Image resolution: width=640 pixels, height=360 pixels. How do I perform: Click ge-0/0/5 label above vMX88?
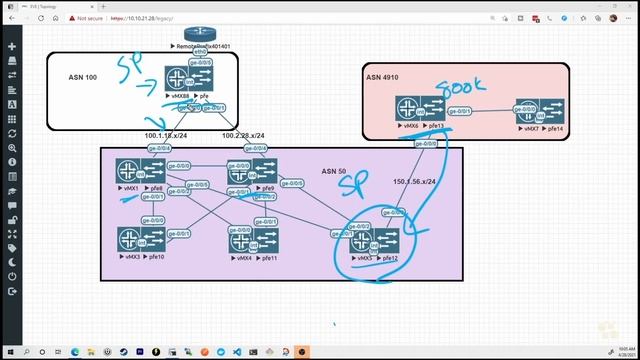click(200, 62)
